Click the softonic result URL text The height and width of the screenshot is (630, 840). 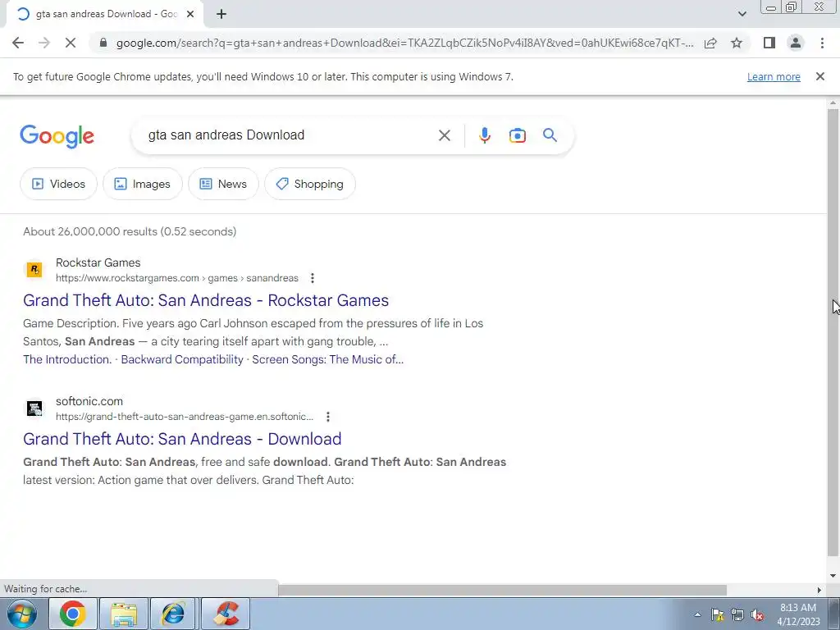[185, 417]
